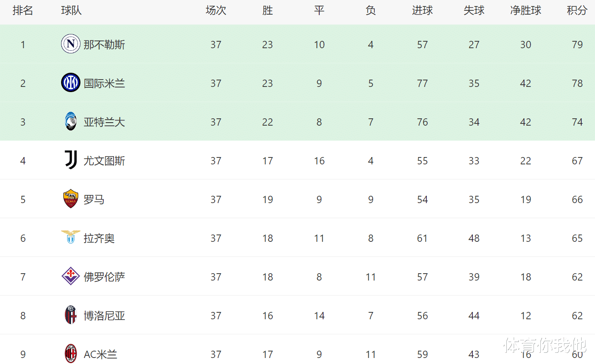Click the 尤文图斯 team name
This screenshot has height=364, width=595.
(104, 161)
